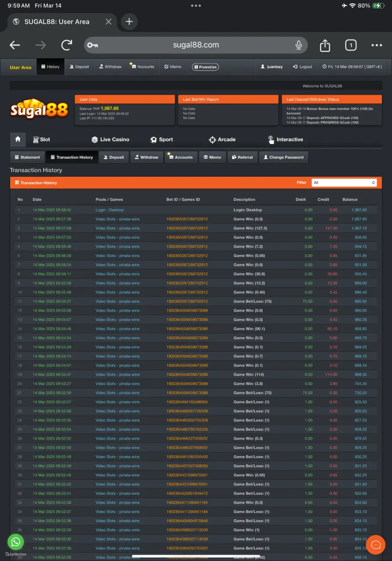Open the tab switcher showing 1 tab

[350, 45]
